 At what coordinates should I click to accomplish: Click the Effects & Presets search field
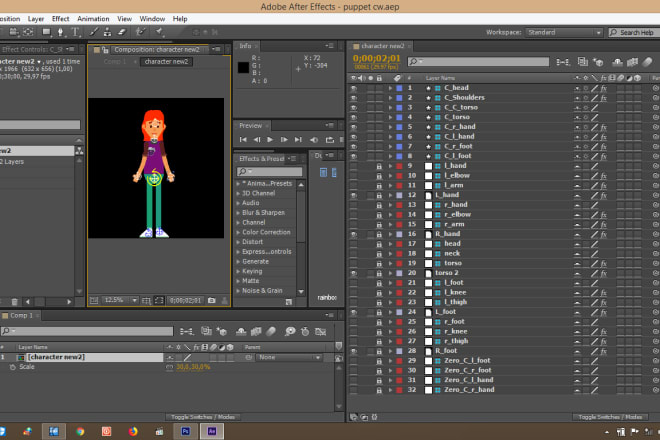269,171
